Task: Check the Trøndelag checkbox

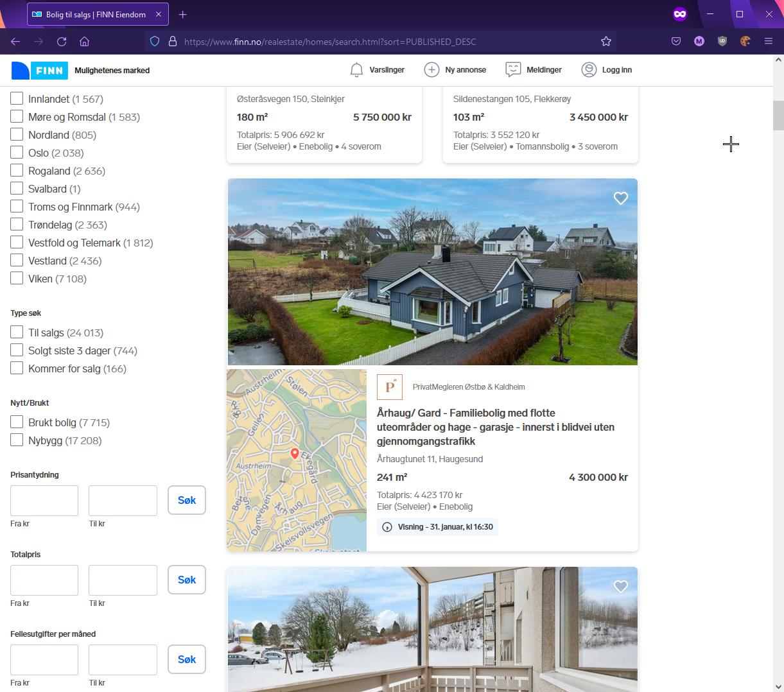Action: pyautogui.click(x=17, y=225)
